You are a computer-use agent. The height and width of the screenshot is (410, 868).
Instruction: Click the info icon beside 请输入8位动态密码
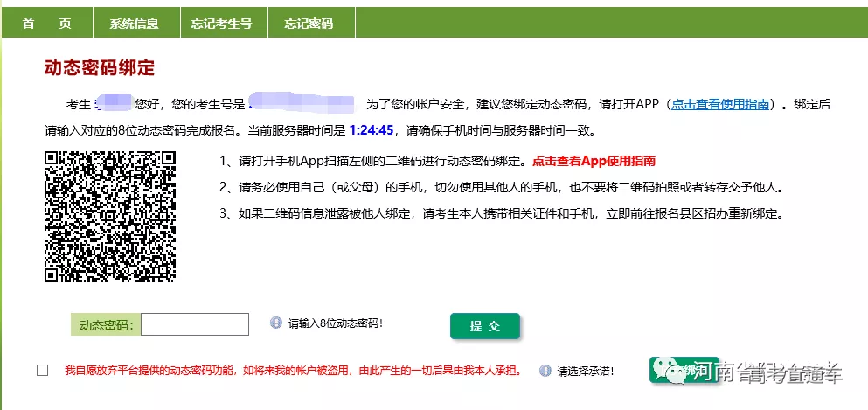click(x=276, y=323)
